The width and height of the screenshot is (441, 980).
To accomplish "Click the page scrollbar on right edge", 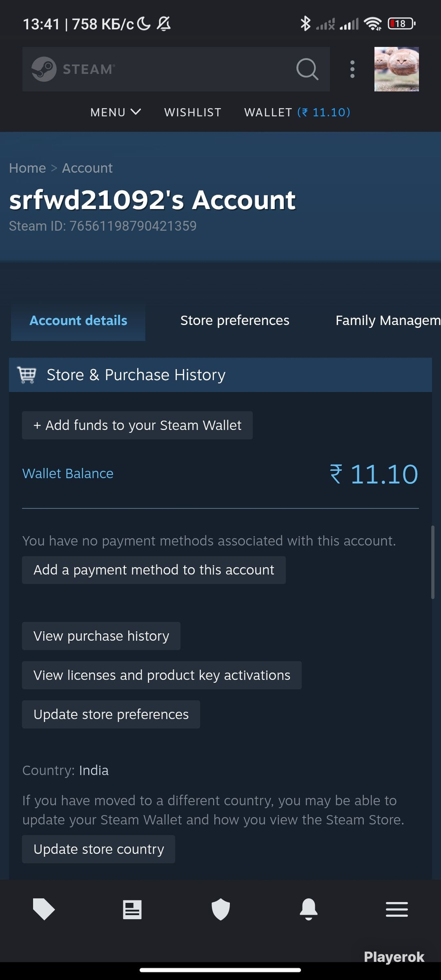I will click(433, 562).
